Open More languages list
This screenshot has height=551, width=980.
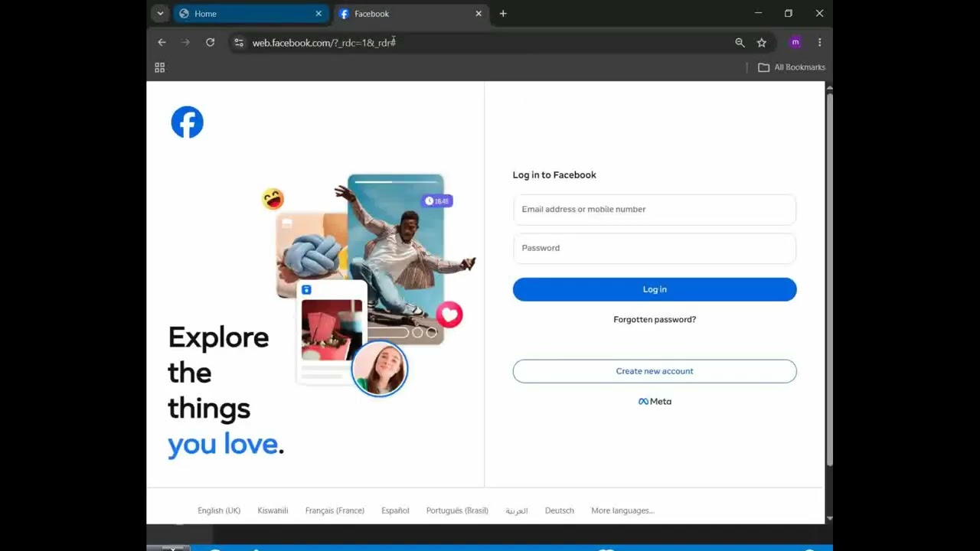(x=622, y=510)
